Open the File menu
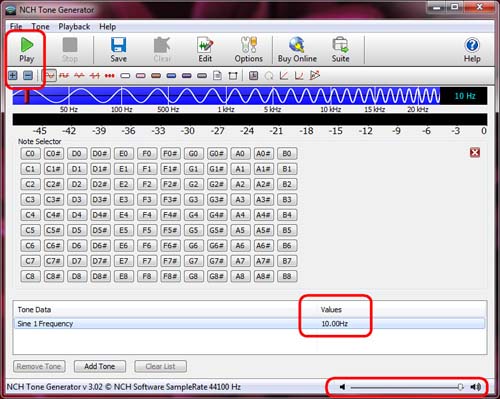Image resolution: width=500 pixels, height=399 pixels. click(x=16, y=26)
